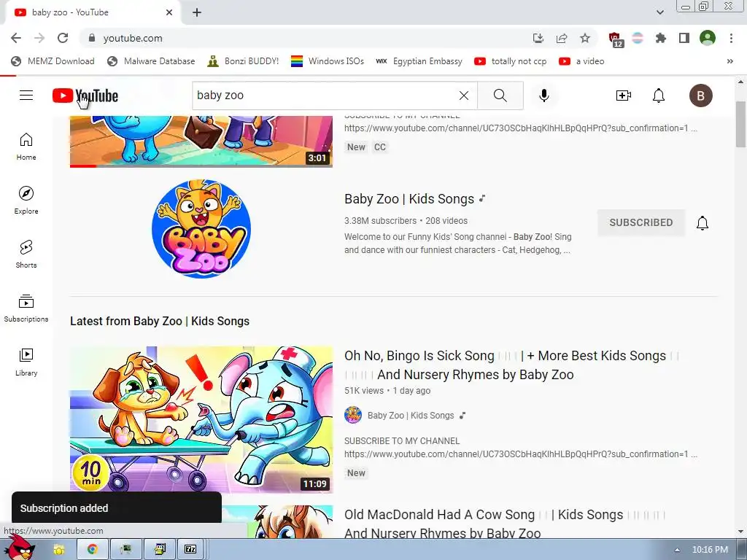Click the 10:16 PM clock

click(x=710, y=550)
